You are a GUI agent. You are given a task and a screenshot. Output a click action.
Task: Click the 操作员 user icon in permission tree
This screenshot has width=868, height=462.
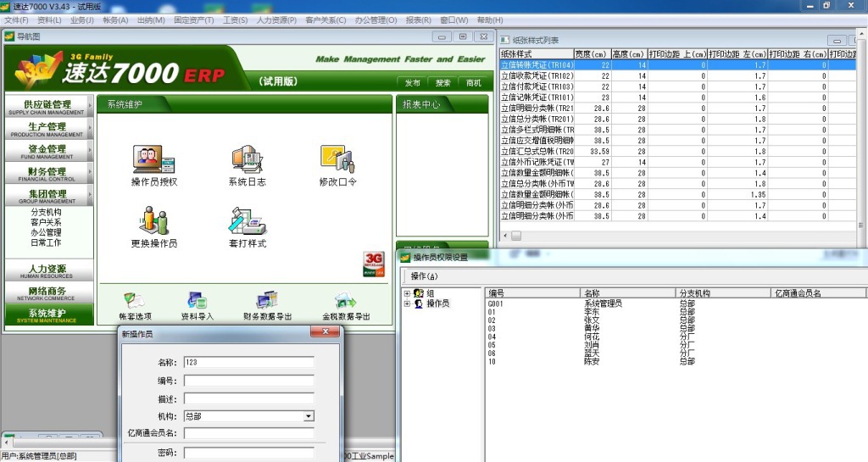(419, 303)
